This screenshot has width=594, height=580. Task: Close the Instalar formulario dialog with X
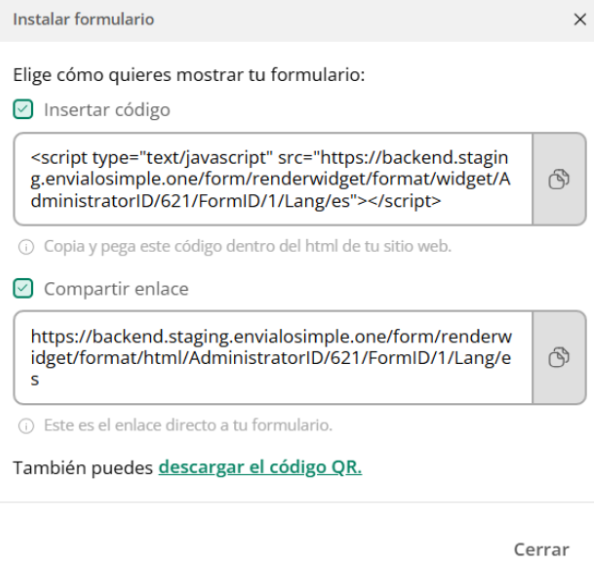pyautogui.click(x=580, y=19)
